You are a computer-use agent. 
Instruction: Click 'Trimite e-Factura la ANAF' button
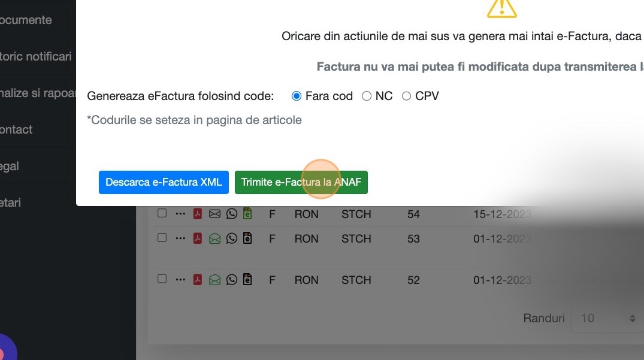[x=301, y=182]
